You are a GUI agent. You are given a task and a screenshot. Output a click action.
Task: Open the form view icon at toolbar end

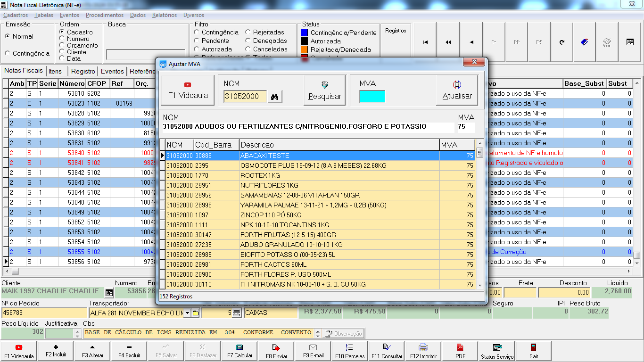(x=630, y=42)
